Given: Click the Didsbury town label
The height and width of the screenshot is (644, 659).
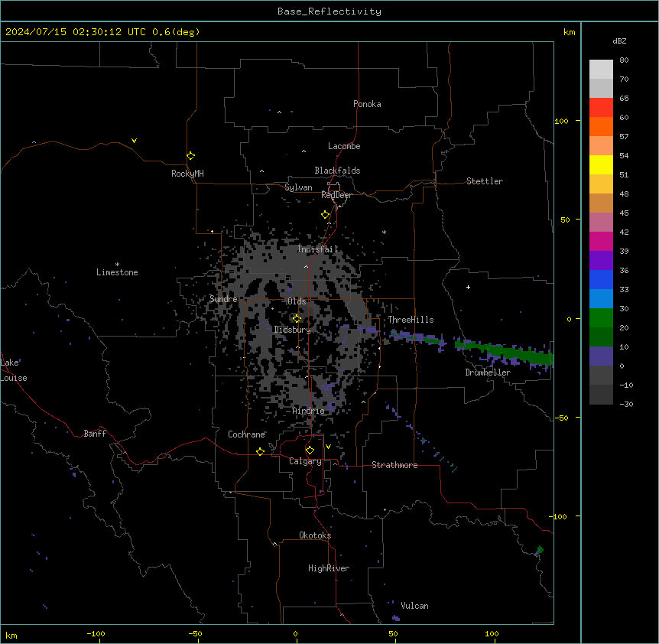Looking at the screenshot, I should [293, 330].
